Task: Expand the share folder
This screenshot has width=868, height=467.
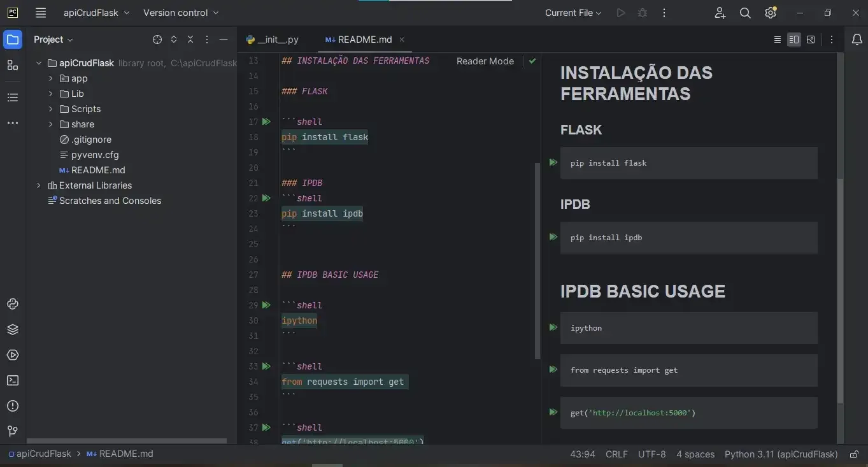Action: (51, 124)
